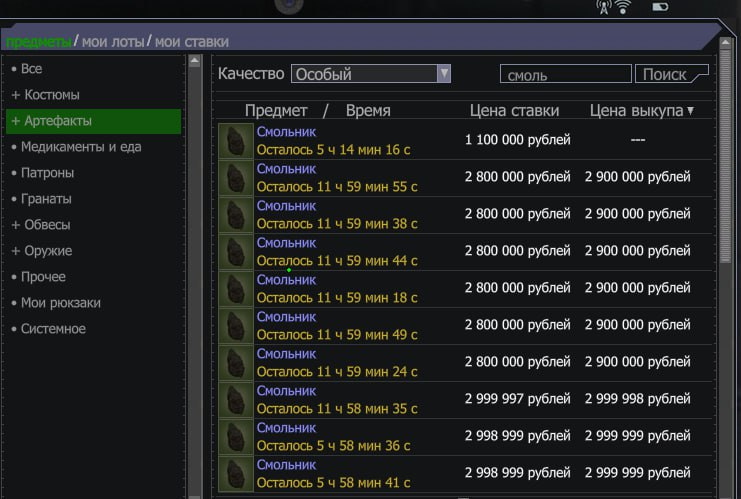Viewport: 741px width, 499px height.
Task: Click Смольник icon with 11 ч 59 мин 44 с
Action: click(236, 251)
